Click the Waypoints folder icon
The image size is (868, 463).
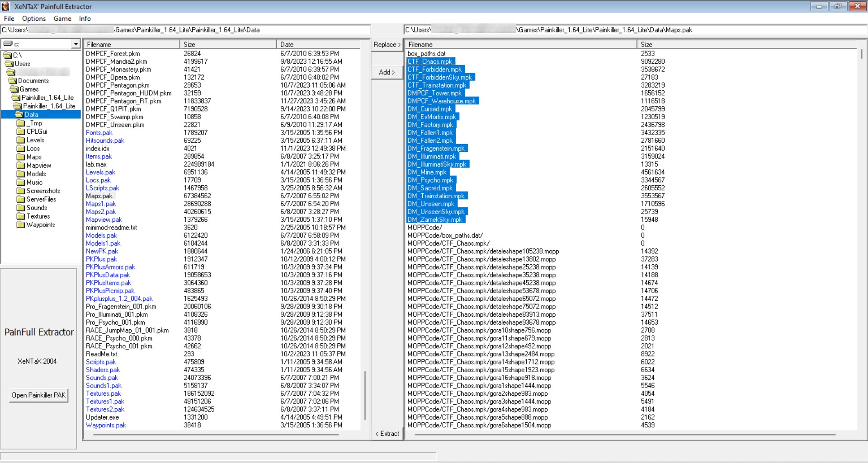(21, 224)
